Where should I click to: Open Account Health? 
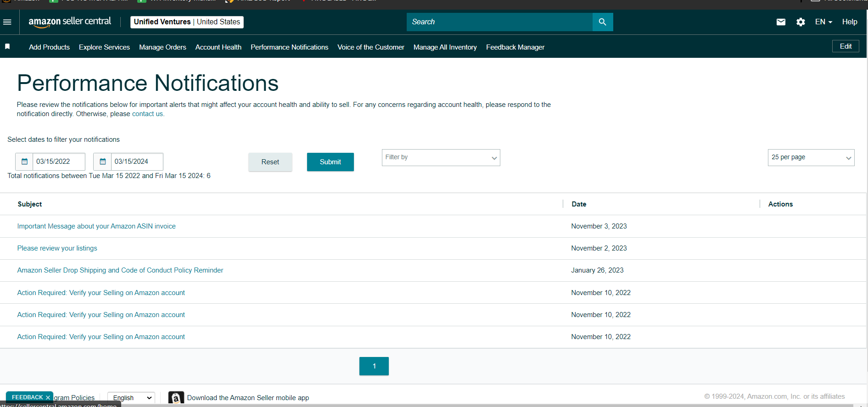pyautogui.click(x=218, y=47)
